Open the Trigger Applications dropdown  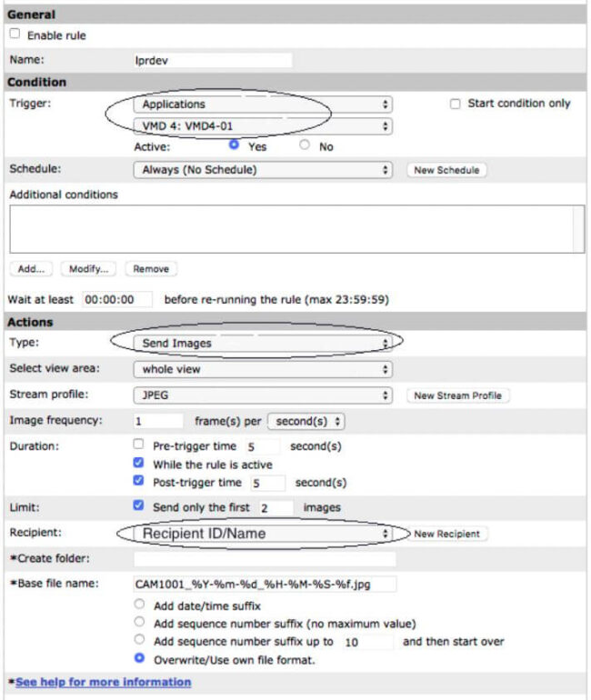point(263,105)
